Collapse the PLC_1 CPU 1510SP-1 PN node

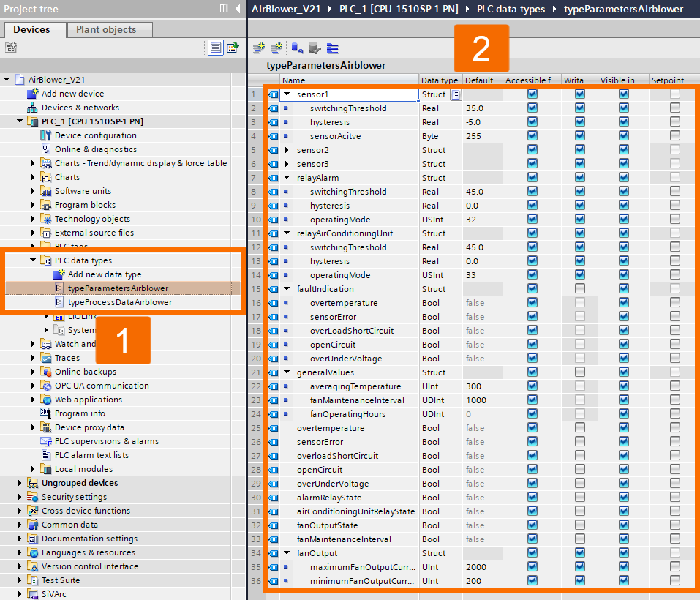[19, 121]
